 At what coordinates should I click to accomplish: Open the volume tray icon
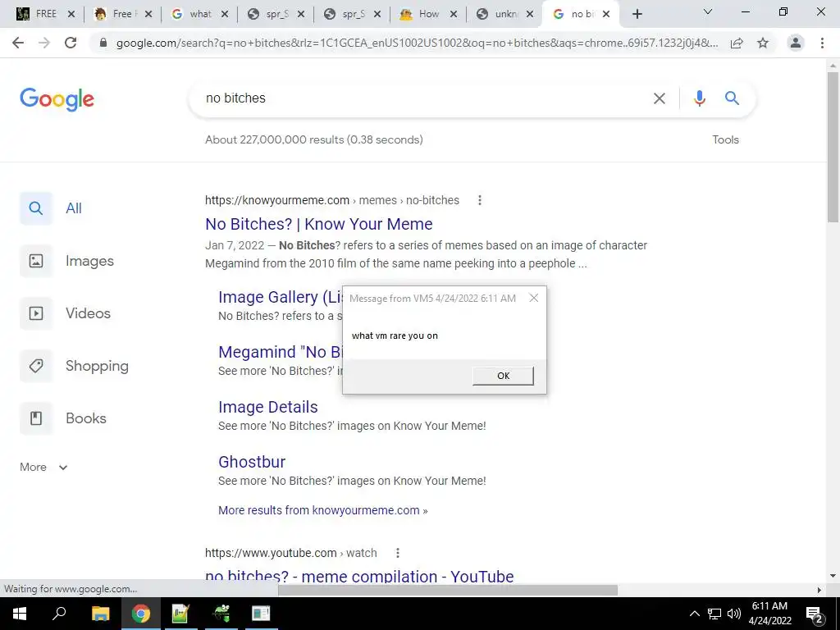click(x=734, y=614)
